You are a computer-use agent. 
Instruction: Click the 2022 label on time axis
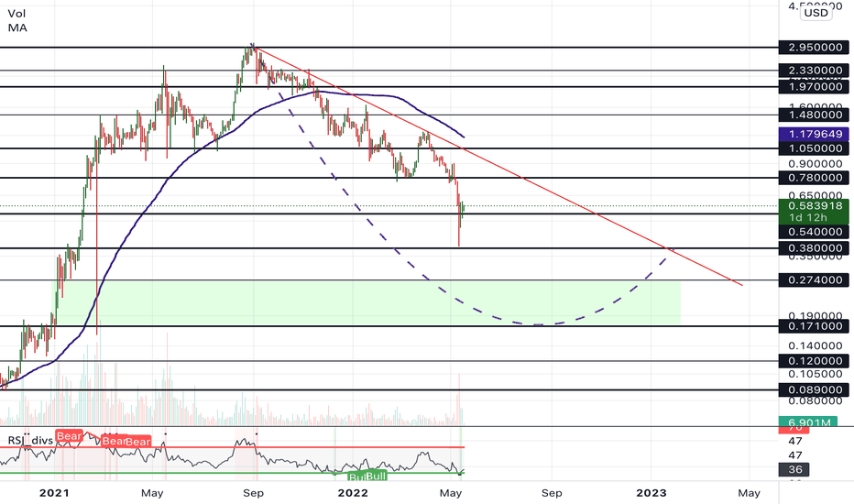point(353,493)
